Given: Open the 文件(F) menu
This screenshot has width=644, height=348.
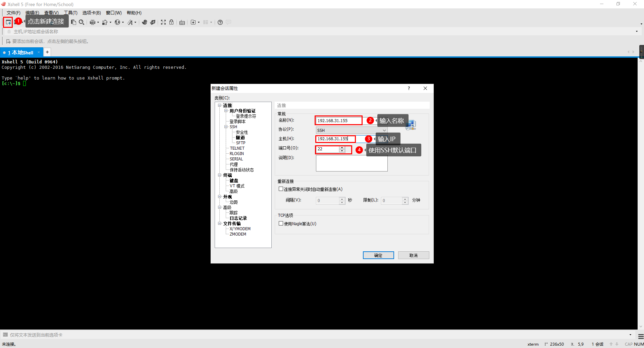Looking at the screenshot, I should click(13, 13).
